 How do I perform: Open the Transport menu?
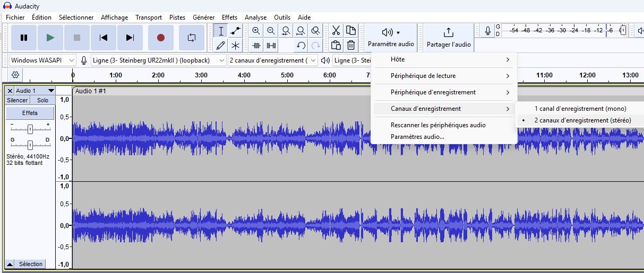[149, 17]
